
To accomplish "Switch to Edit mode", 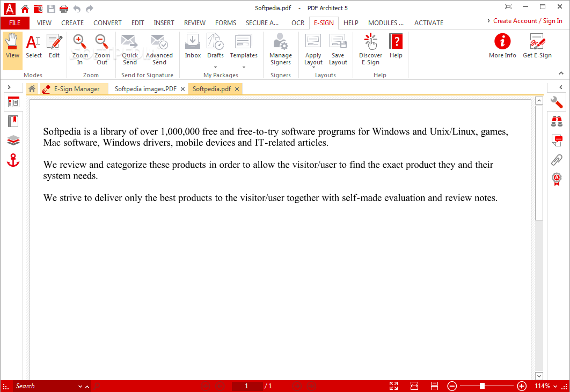I will pyautogui.click(x=54, y=46).
